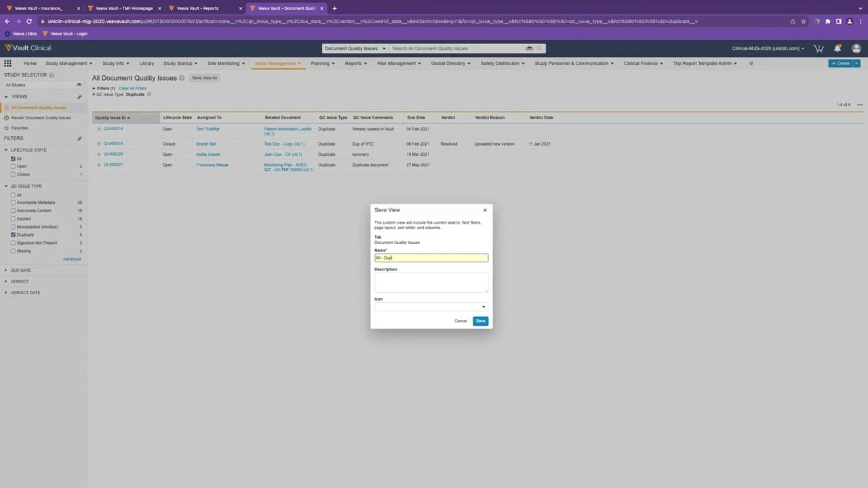Screen dimensions: 868x488
Task: Click Cancel in the Save View dialog
Action: [460, 321]
